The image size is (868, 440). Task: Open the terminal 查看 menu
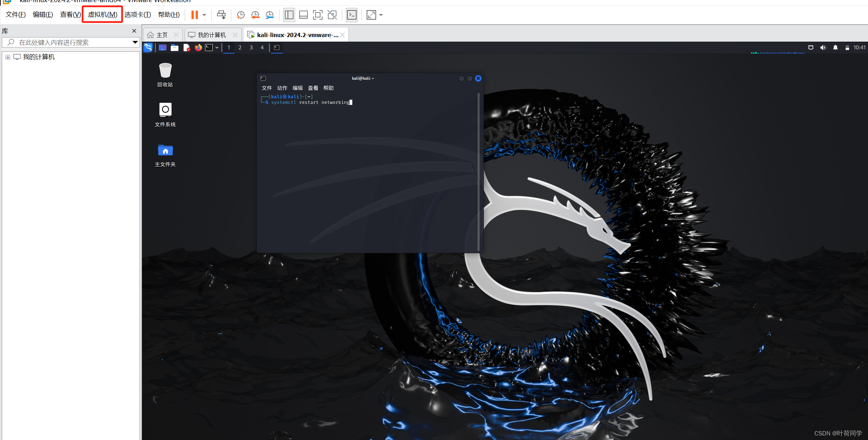point(313,88)
